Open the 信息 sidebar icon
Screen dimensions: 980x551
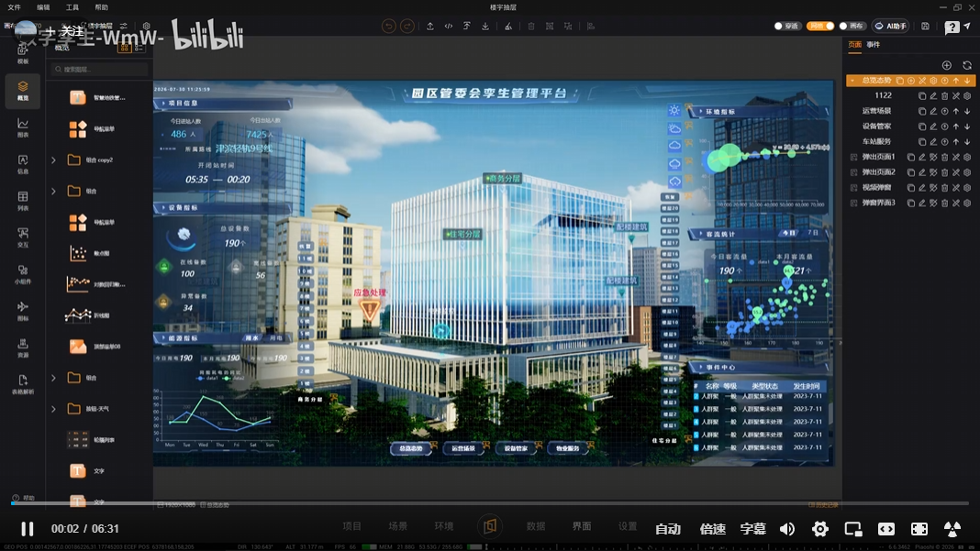click(x=23, y=164)
